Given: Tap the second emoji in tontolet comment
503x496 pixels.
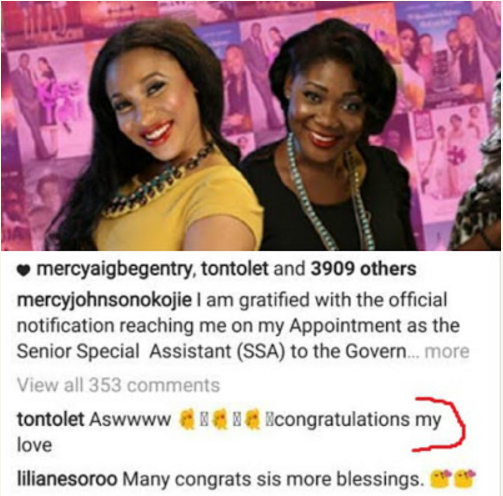Looking at the screenshot, I should coord(220,420).
